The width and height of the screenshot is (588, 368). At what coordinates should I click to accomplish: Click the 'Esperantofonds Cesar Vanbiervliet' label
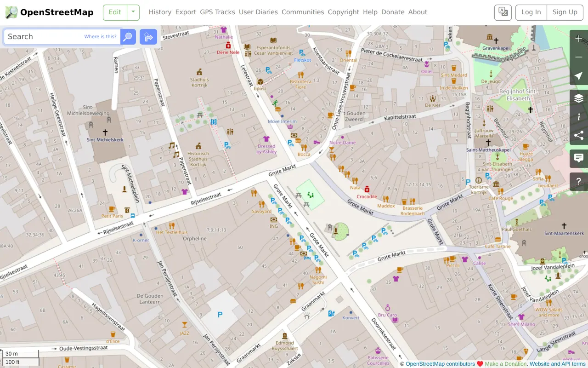coord(273,50)
